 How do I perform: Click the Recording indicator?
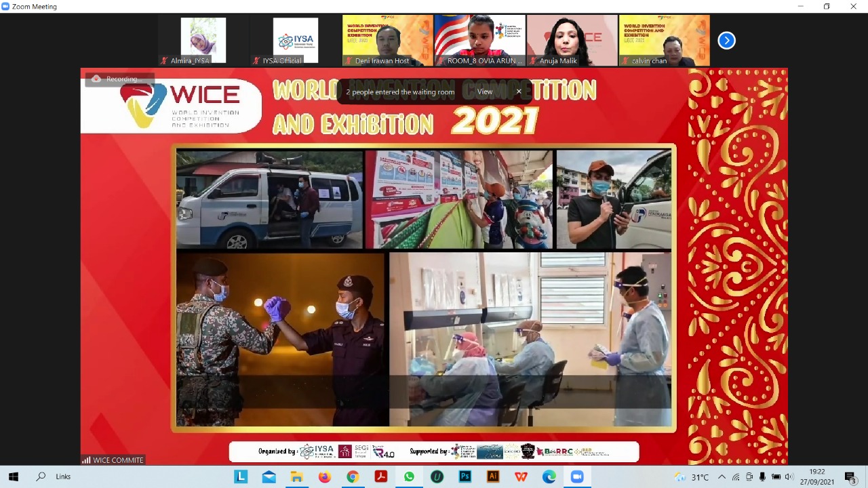pos(119,79)
